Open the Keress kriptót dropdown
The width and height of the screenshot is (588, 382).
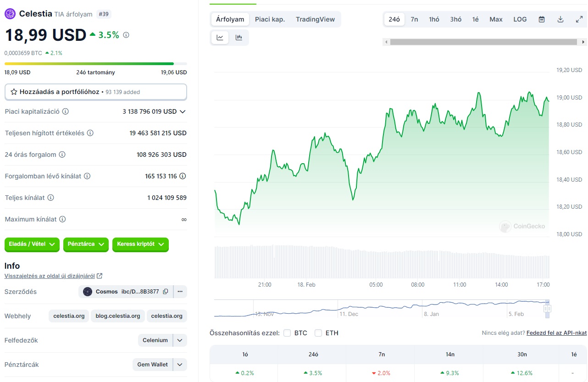(x=140, y=244)
